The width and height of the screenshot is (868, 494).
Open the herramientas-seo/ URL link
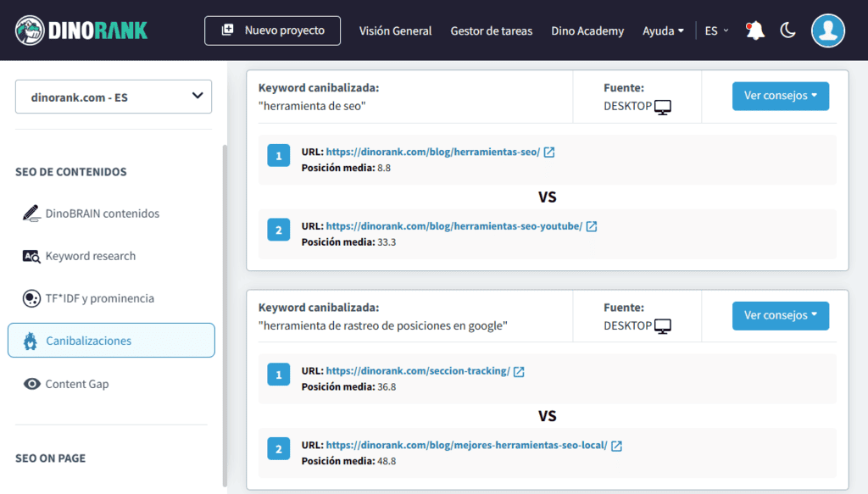click(x=433, y=152)
